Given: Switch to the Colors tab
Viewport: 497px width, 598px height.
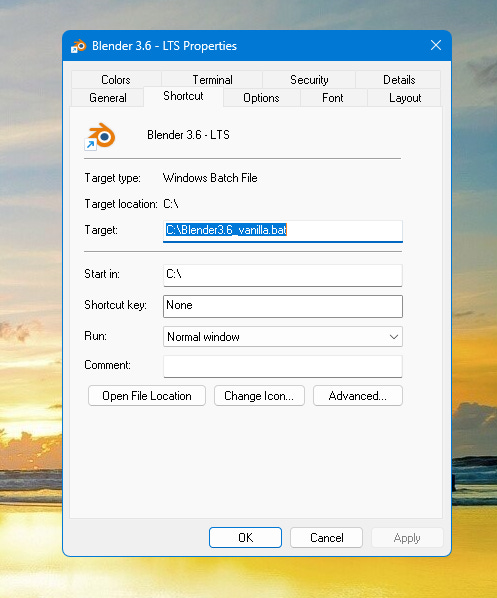Looking at the screenshot, I should (116, 80).
